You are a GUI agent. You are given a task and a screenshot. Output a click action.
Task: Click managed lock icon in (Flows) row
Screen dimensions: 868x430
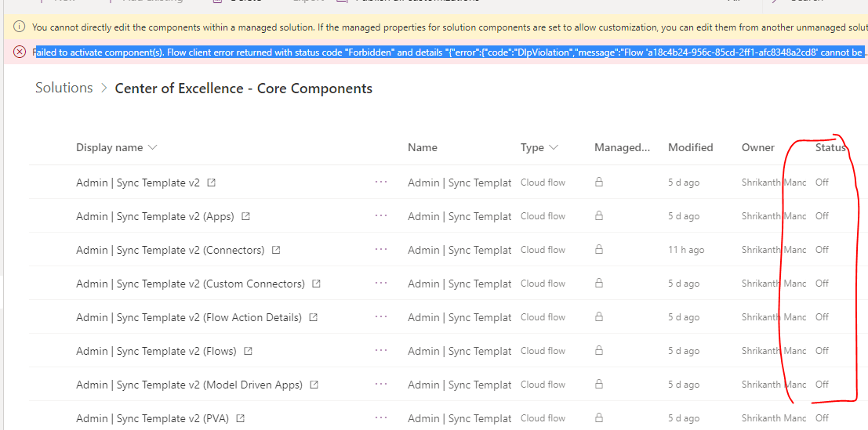(598, 350)
